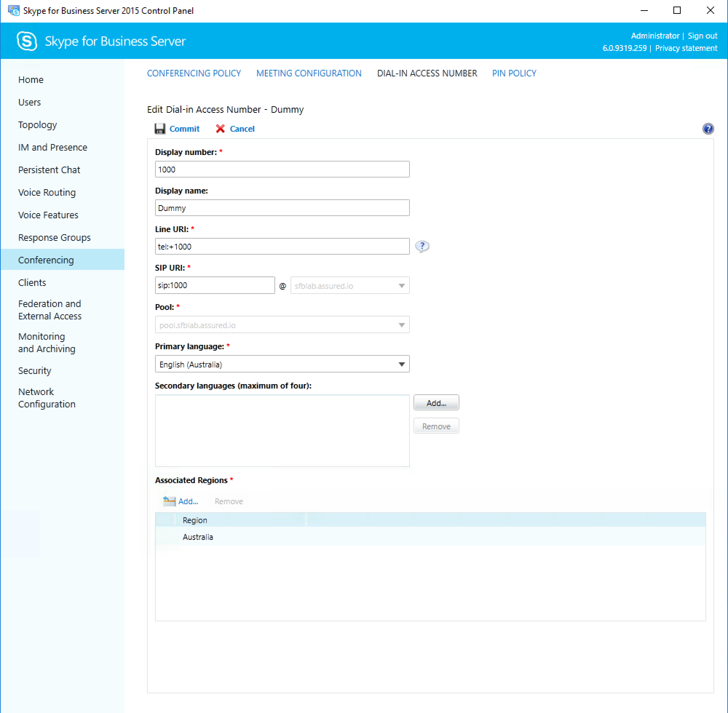Open Federation and External Access
This screenshot has width=728, height=713.
50,310
